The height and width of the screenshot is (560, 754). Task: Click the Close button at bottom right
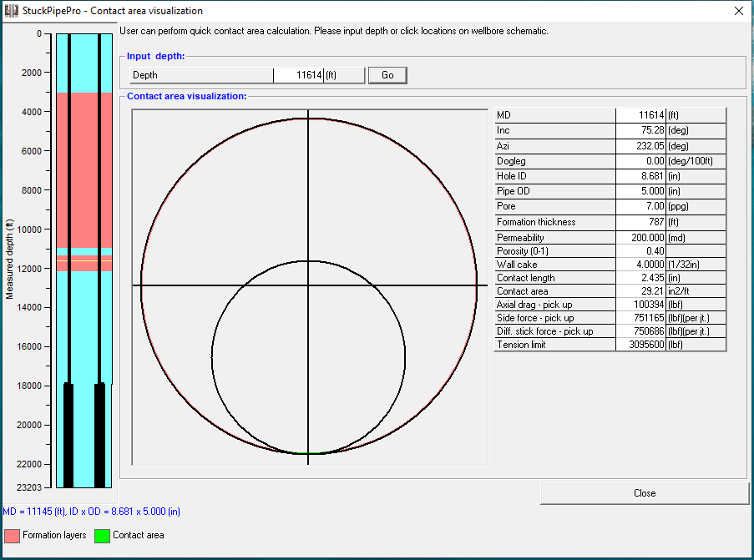point(644,493)
